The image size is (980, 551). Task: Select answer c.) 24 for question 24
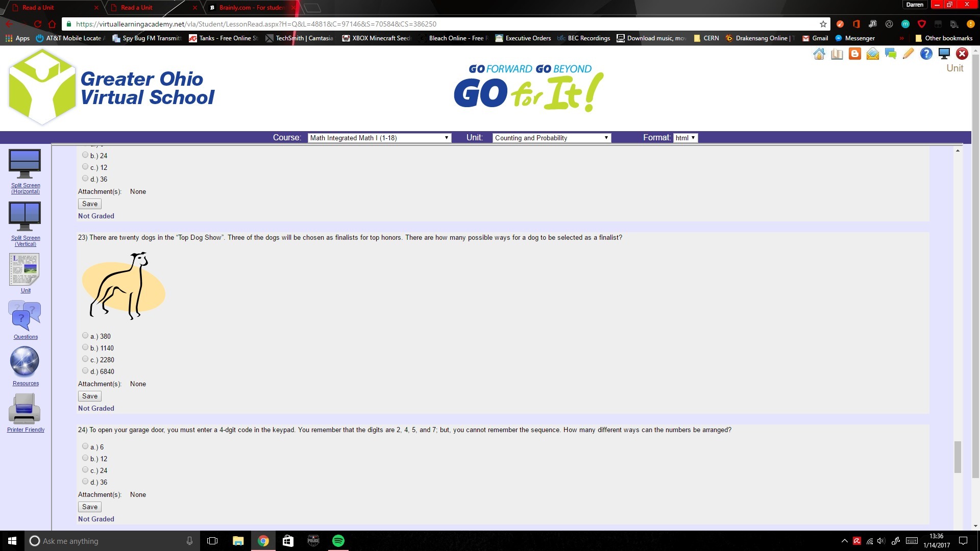pyautogui.click(x=85, y=470)
